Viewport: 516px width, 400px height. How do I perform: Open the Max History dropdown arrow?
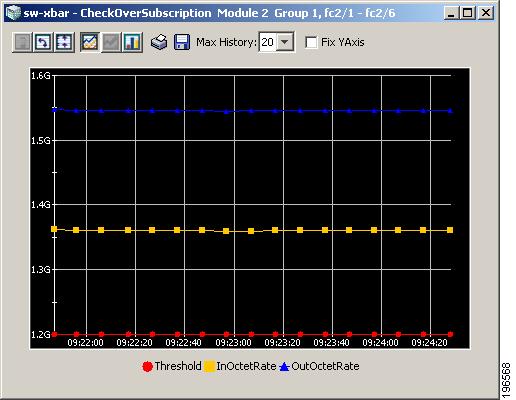(285, 42)
